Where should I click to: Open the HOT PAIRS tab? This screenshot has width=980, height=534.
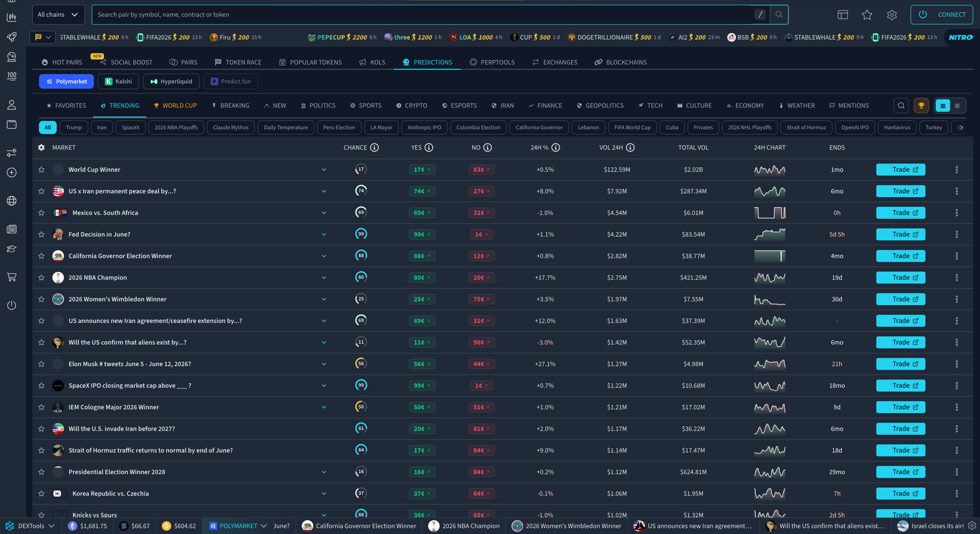click(x=62, y=62)
